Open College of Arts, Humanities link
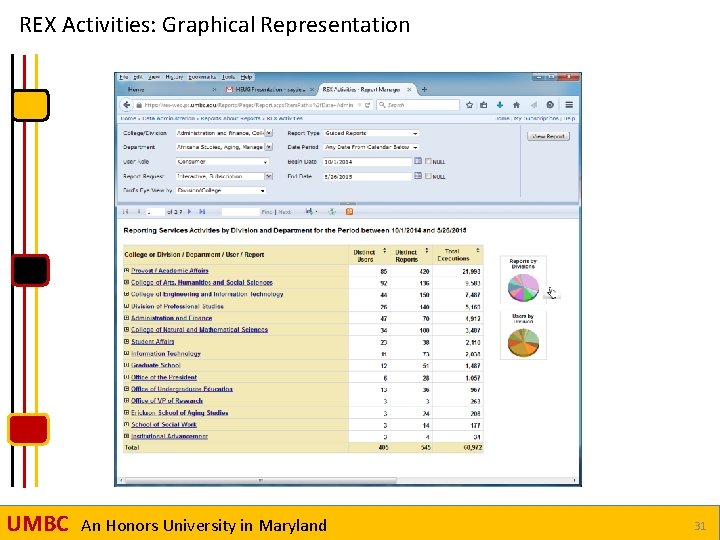This screenshot has width=720, height=540. [x=202, y=282]
